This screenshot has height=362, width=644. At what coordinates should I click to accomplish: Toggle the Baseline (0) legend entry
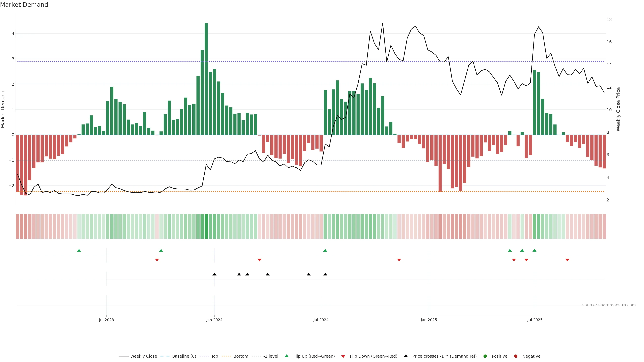[x=184, y=356]
